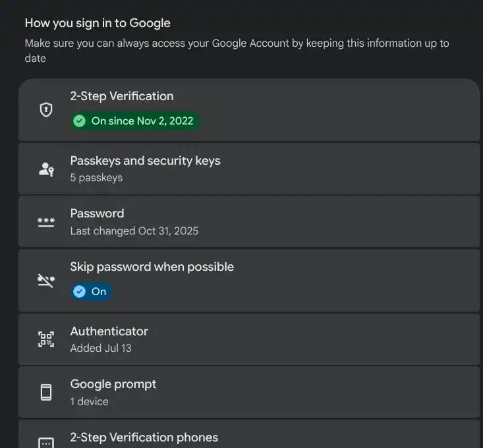This screenshot has width=483, height=448.
Task: Open Skip password when possible setting
Action: [249, 281]
